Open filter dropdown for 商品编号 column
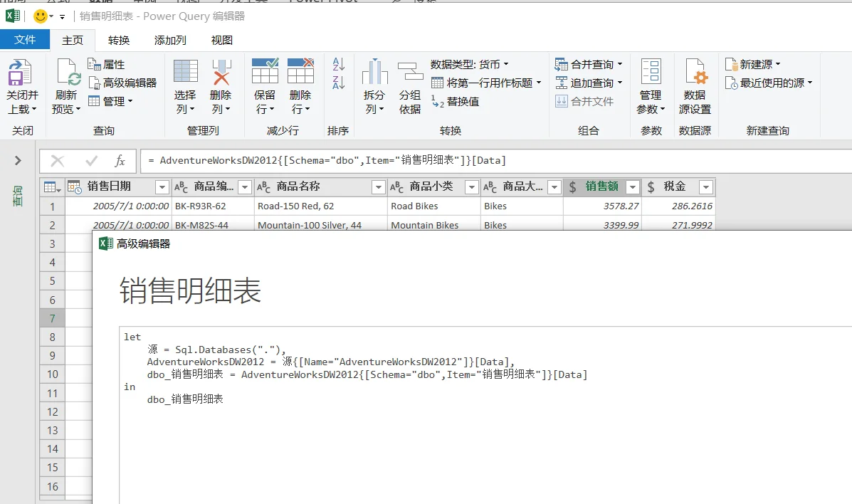Screen dimensions: 852x504 point(245,187)
